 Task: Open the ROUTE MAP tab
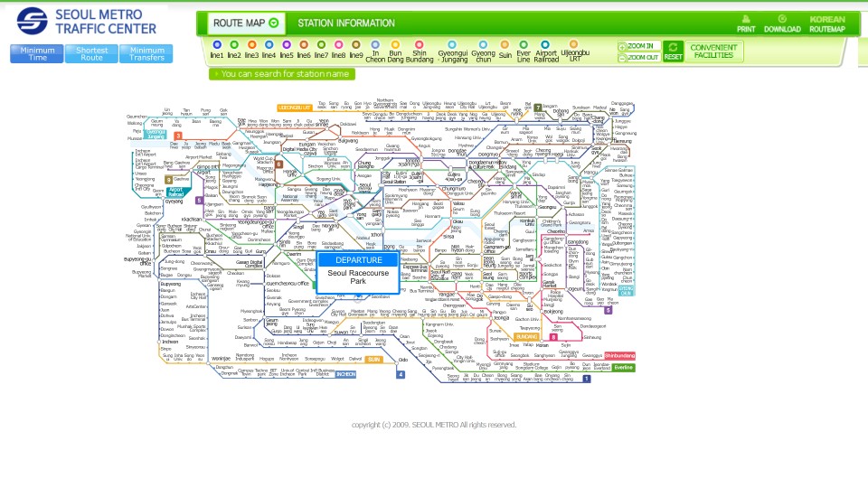click(x=246, y=23)
